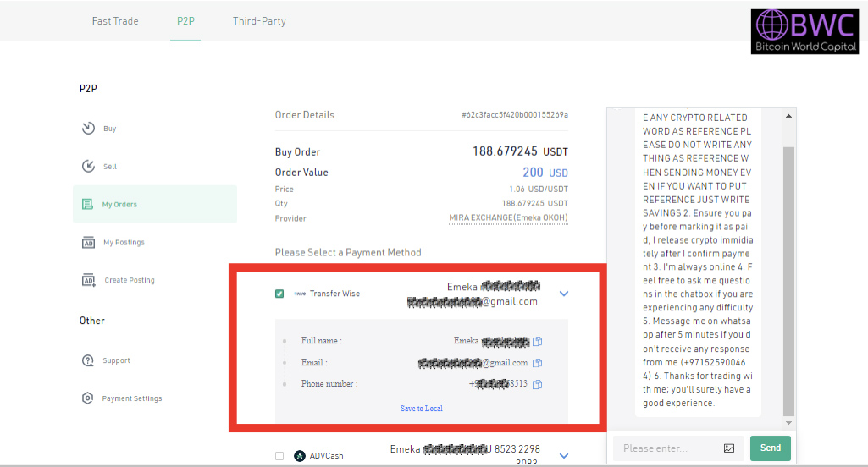The image size is (868, 467).
Task: Click the Save to Local link
Action: coord(421,409)
